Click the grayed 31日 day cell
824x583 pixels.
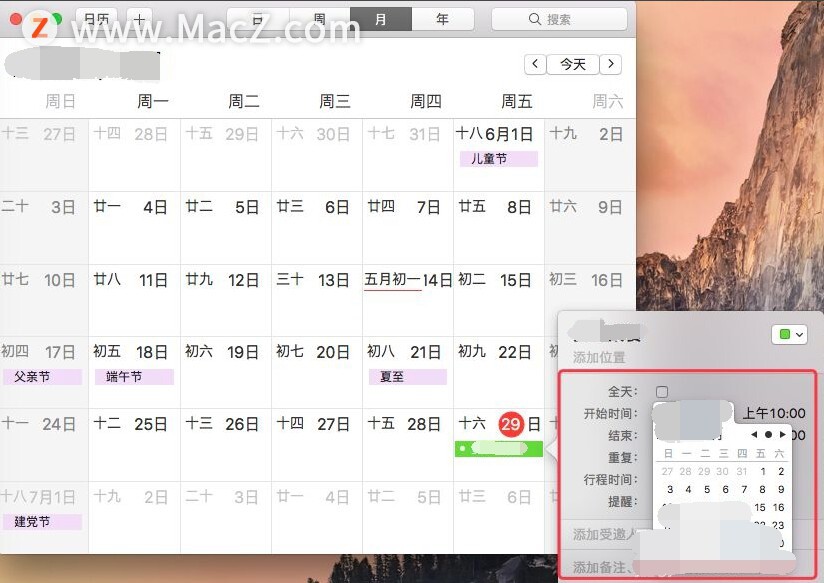(x=408, y=155)
